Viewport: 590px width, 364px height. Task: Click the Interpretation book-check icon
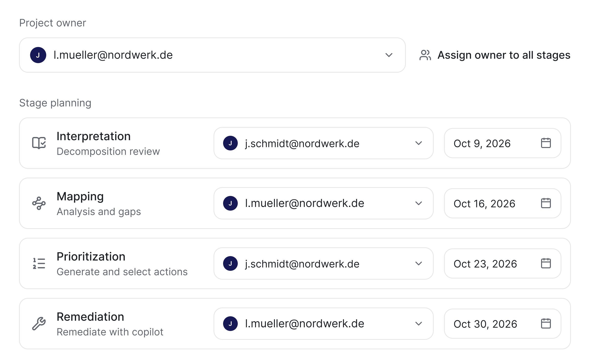point(39,143)
